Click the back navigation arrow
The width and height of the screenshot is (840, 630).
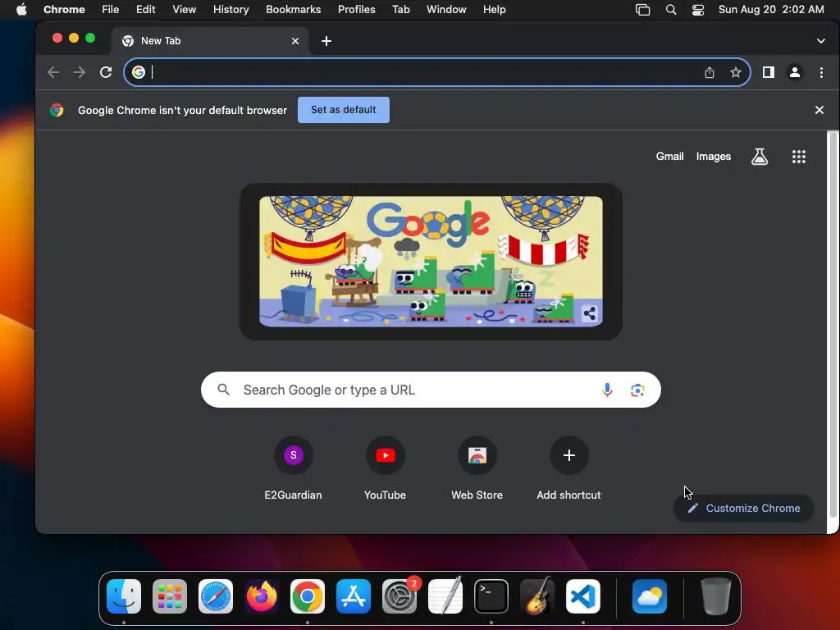click(53, 72)
